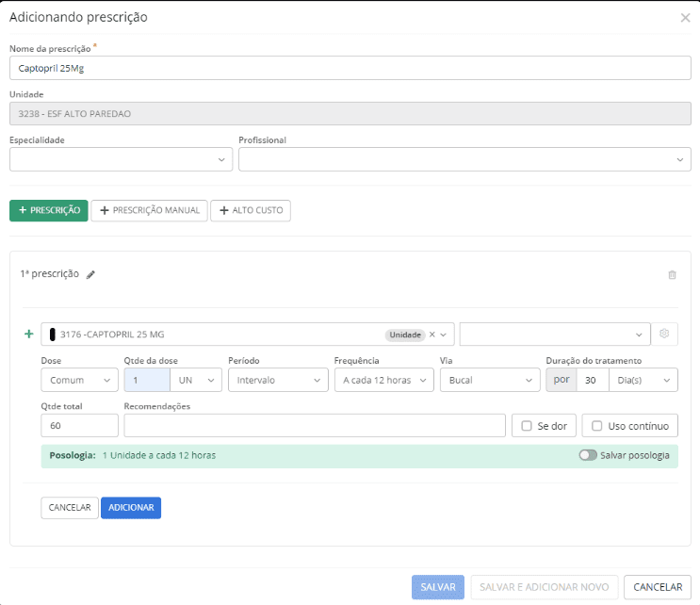Screen dimensions: 700x605
Task: Open the Dose type dropdown showing Comum
Action: pyautogui.click(x=79, y=381)
